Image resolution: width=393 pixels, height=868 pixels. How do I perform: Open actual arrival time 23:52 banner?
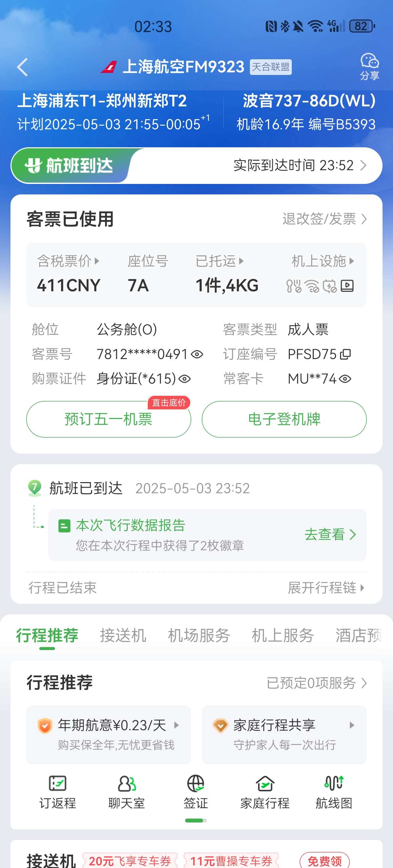pyautogui.click(x=196, y=165)
